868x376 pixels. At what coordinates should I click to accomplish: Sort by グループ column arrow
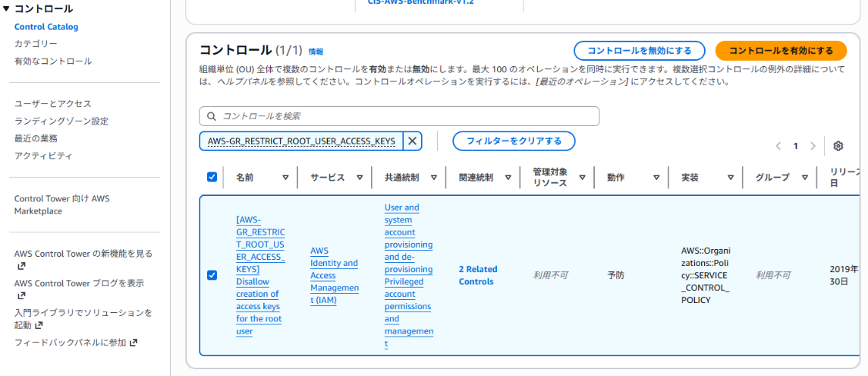[805, 178]
